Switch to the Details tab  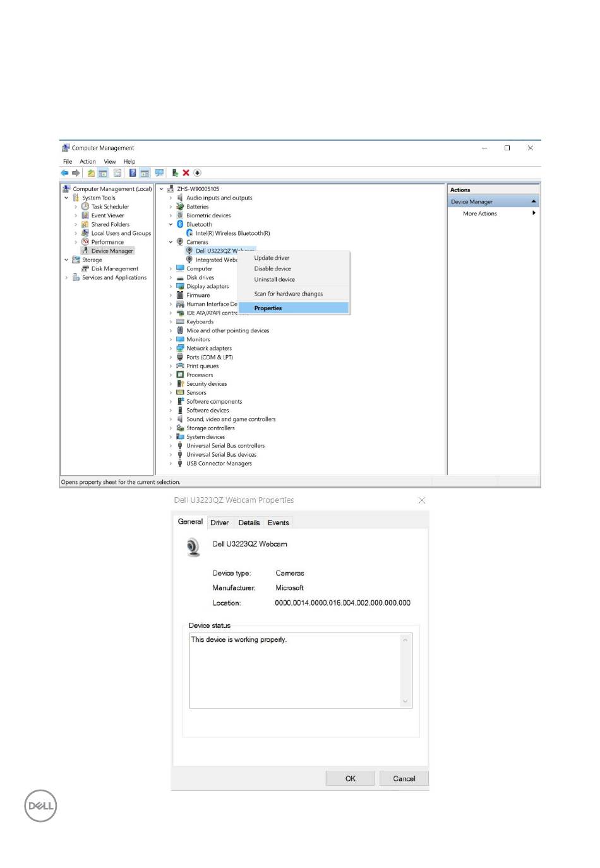pos(249,522)
